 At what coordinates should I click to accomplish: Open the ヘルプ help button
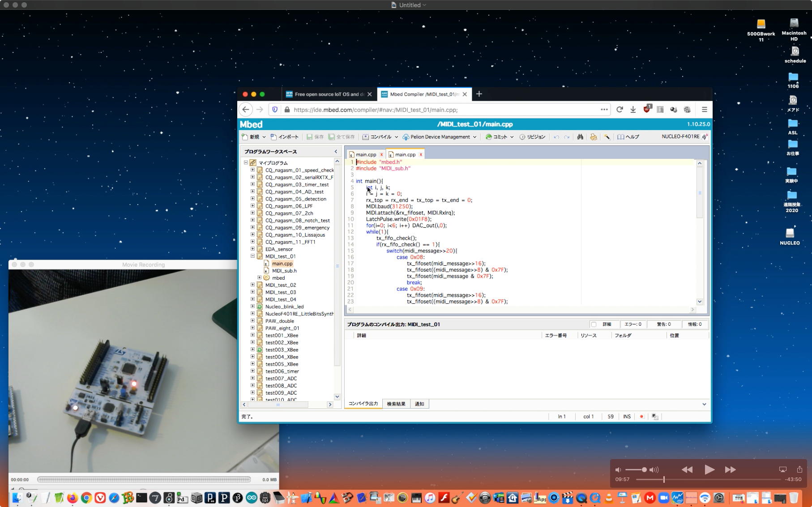[x=628, y=137]
